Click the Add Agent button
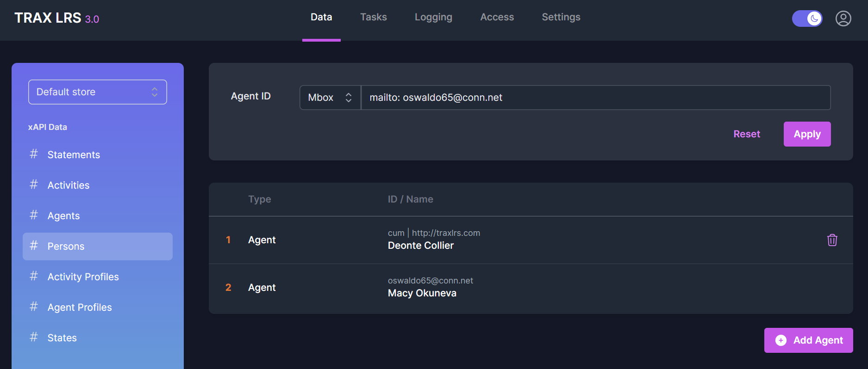 [x=808, y=340]
